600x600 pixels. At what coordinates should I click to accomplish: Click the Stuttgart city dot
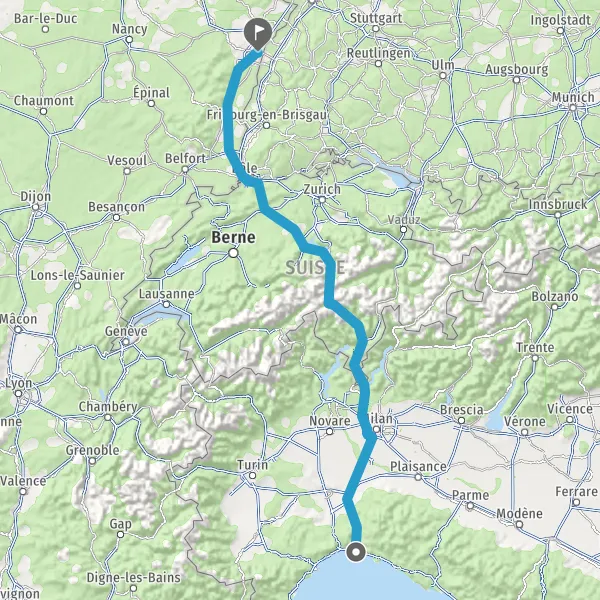pos(376,29)
